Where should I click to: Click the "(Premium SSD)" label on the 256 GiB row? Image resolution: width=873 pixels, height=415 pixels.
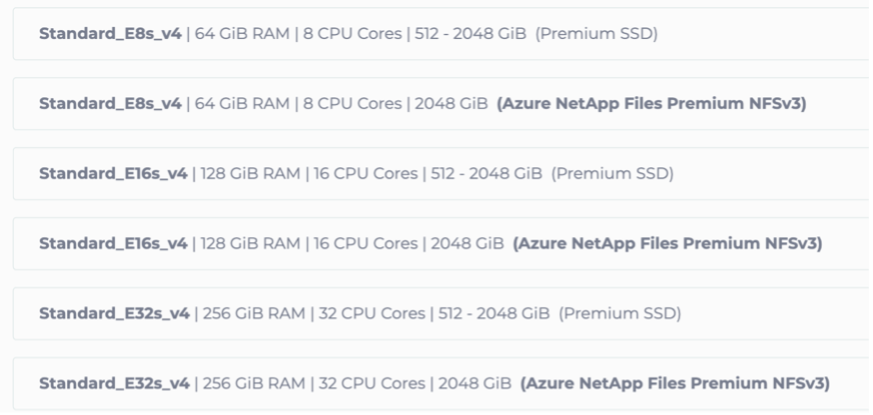click(619, 314)
